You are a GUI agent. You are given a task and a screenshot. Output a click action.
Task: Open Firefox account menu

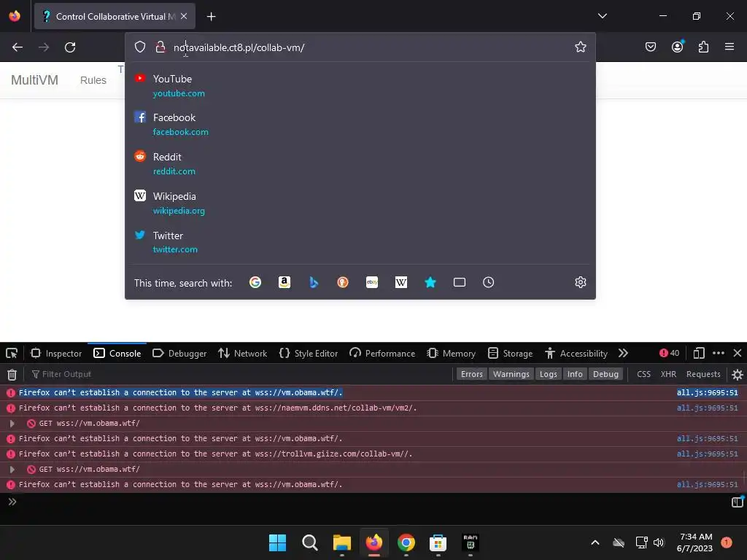[x=677, y=47]
